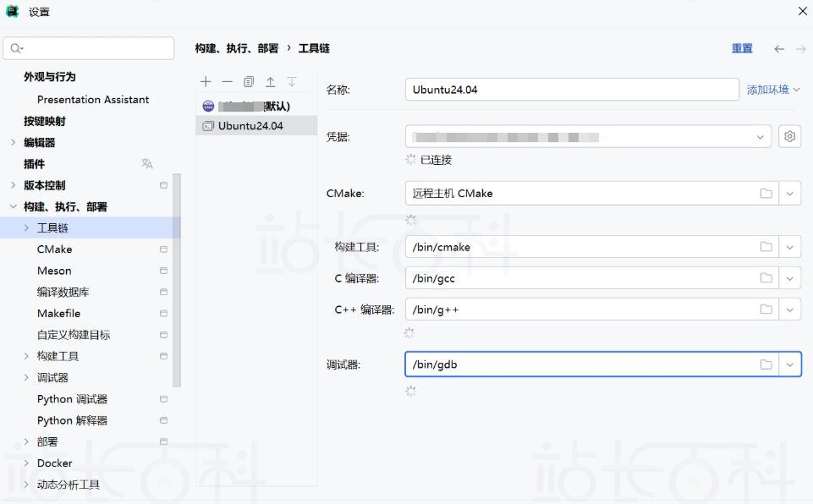The height and width of the screenshot is (504, 813).
Task: Expand the 编辑器 tree section
Action: point(13,143)
